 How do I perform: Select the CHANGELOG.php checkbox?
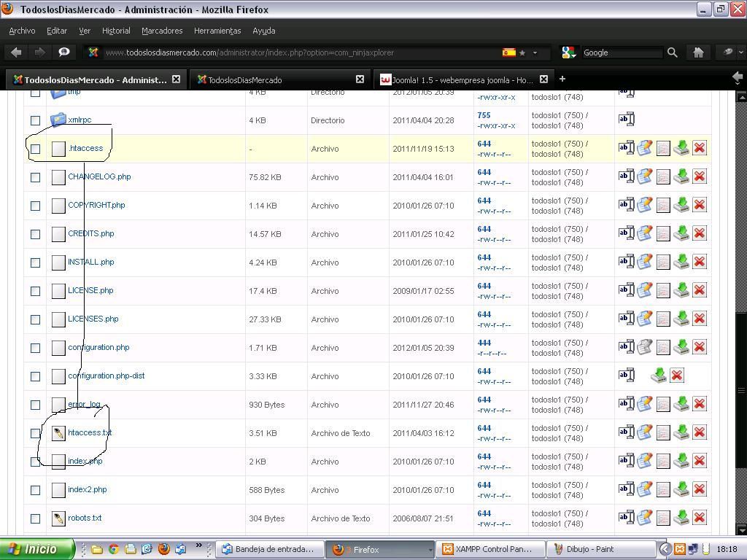[x=35, y=177]
